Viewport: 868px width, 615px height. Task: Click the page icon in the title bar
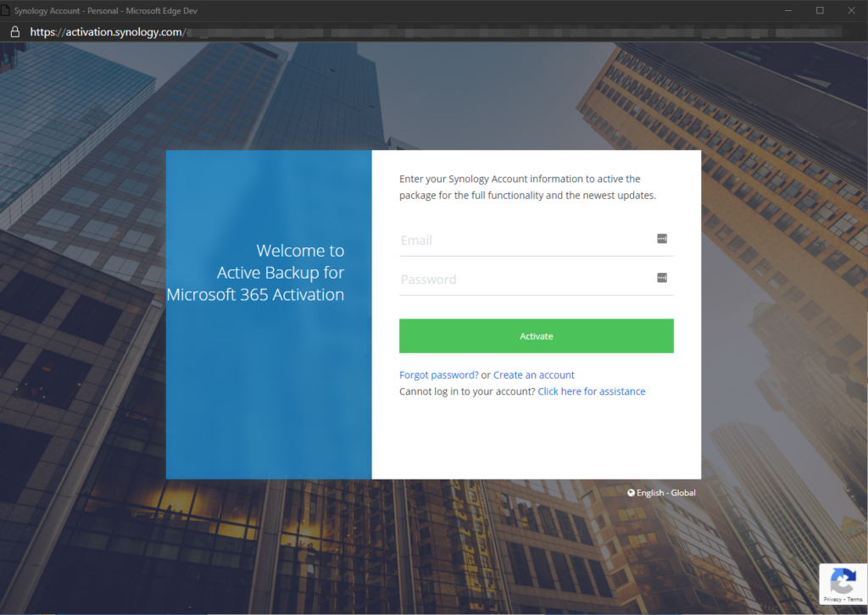(5, 10)
